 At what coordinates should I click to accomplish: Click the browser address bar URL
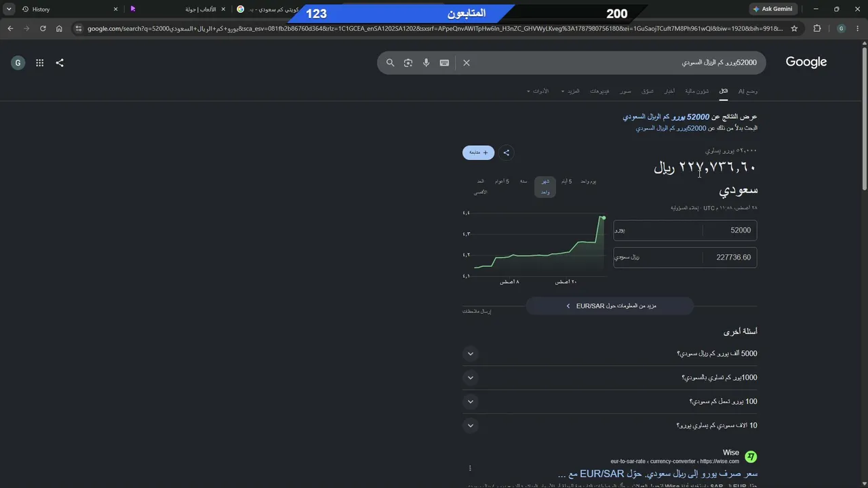(434, 28)
